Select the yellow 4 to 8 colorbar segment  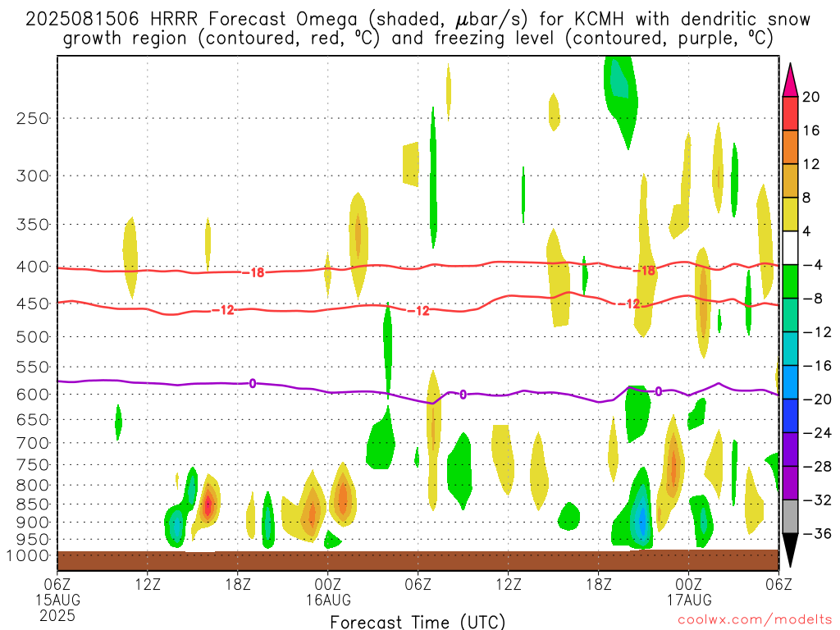click(790, 214)
